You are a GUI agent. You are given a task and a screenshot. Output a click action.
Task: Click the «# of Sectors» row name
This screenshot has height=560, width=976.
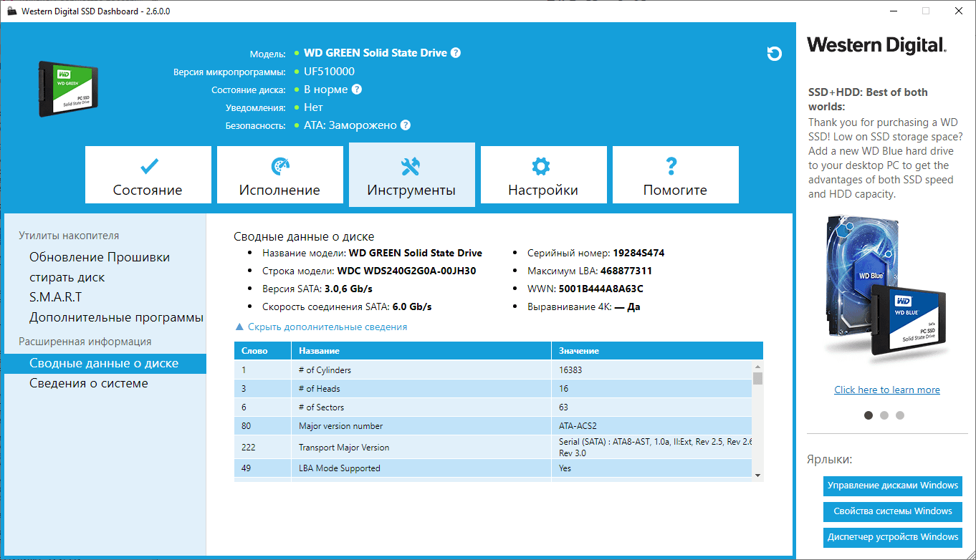coord(321,407)
